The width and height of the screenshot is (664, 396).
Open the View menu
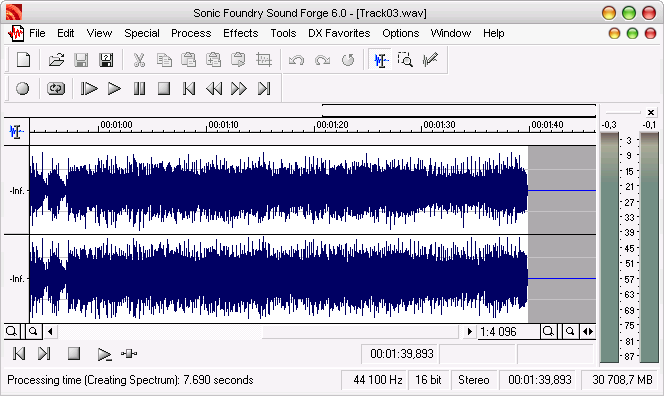tap(99, 33)
